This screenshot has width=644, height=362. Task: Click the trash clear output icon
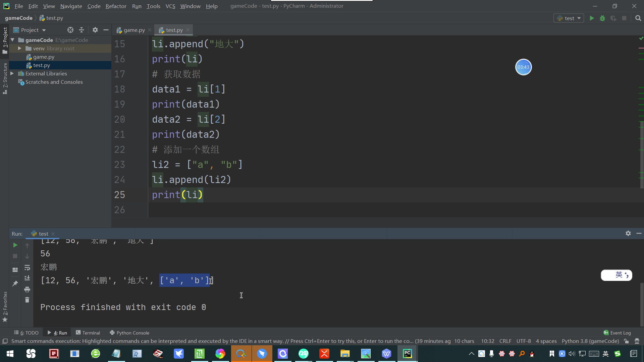click(x=27, y=300)
